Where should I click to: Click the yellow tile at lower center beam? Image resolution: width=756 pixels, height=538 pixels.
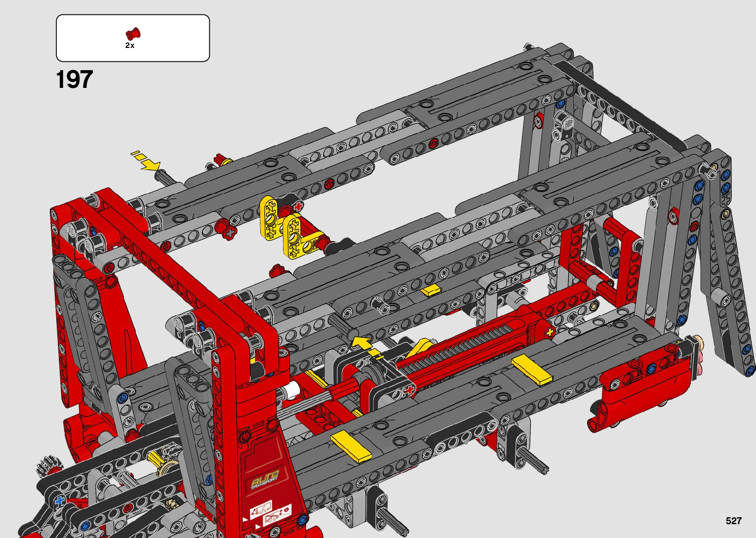coord(351,446)
